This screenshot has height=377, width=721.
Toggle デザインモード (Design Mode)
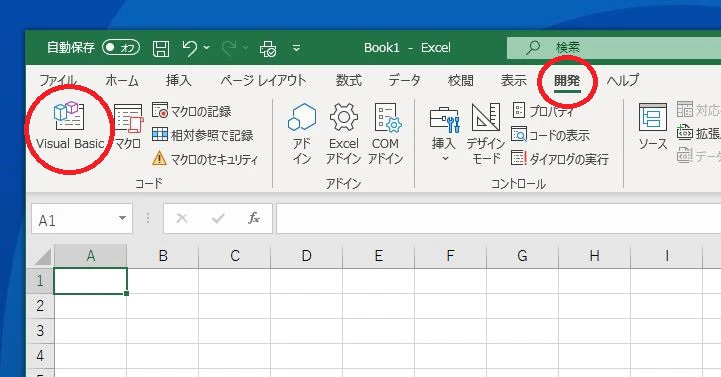tap(486, 133)
